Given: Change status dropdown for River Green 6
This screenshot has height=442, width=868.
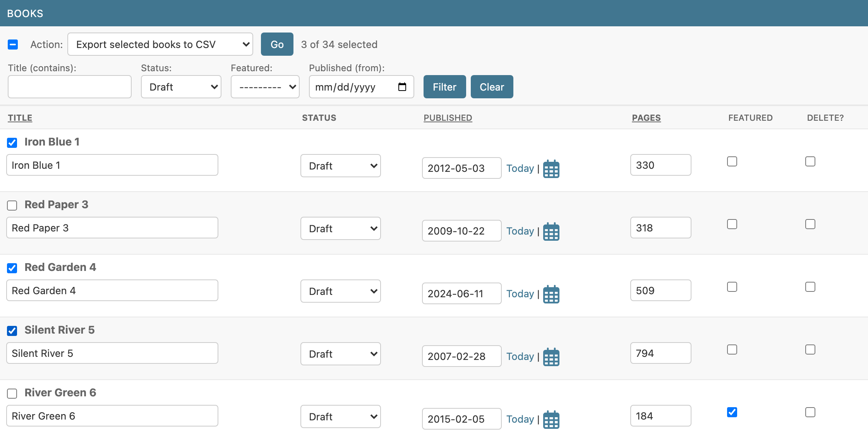Looking at the screenshot, I should [x=341, y=416].
